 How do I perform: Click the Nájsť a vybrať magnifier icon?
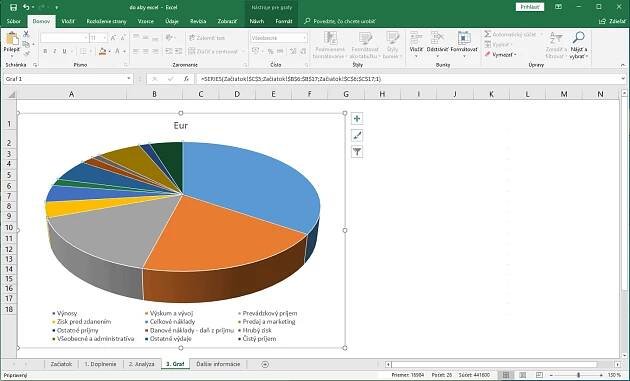tap(579, 38)
